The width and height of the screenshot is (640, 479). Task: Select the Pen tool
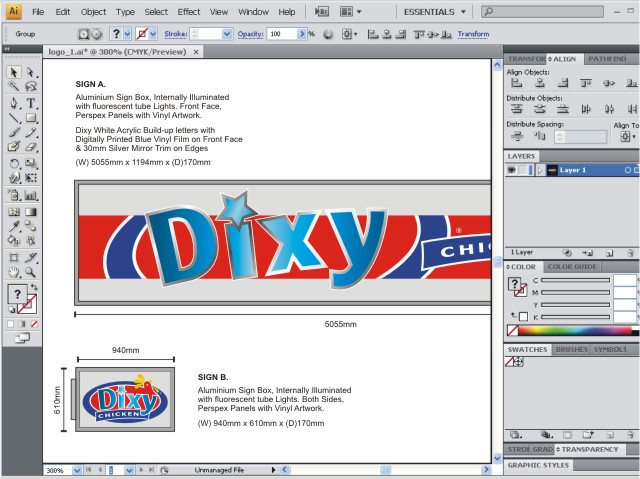[13, 103]
